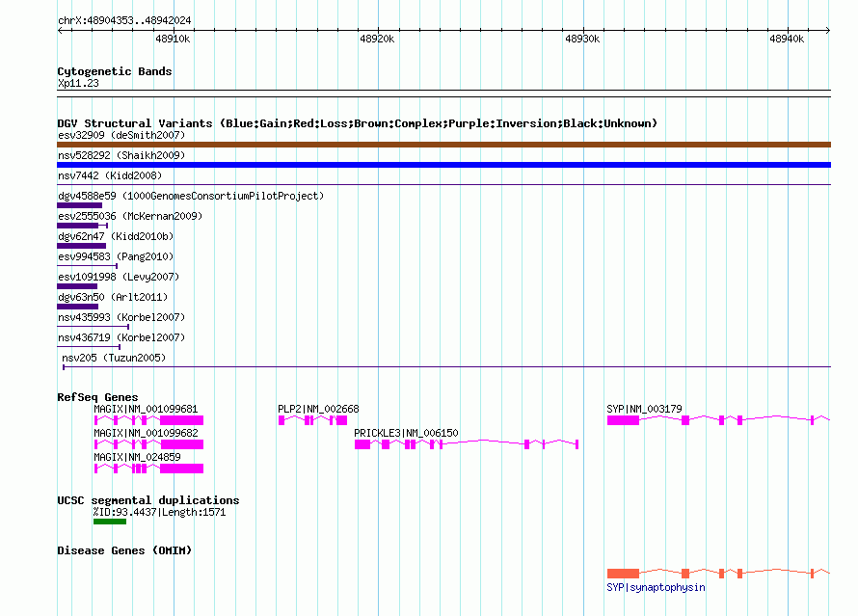The height and width of the screenshot is (616, 858).
Task: Click the green segmental duplication bar
Action: tap(110, 522)
